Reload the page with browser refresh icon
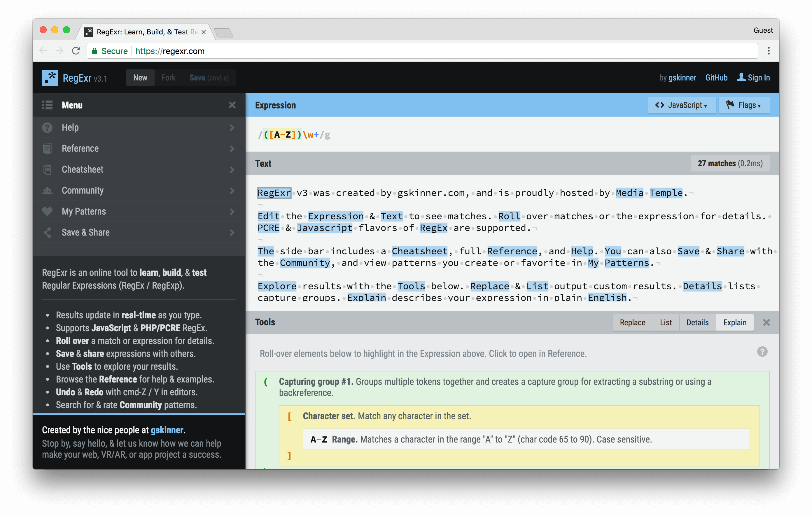 coord(76,51)
